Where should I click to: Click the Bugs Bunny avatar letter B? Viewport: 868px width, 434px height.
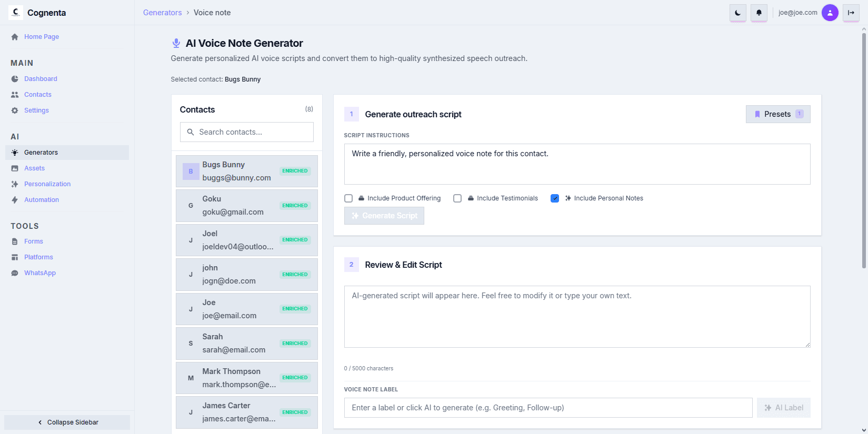click(x=191, y=171)
